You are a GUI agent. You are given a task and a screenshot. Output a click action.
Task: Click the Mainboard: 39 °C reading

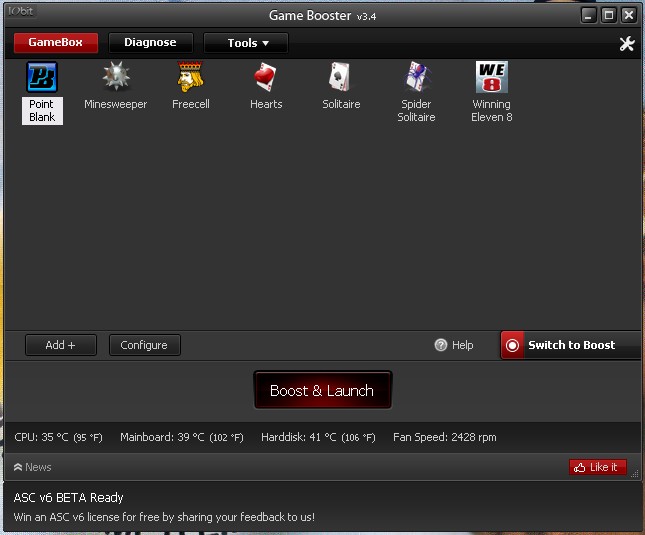pos(182,437)
